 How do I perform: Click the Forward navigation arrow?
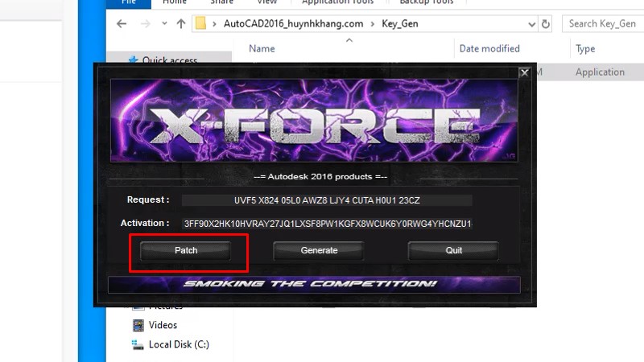click(x=143, y=23)
